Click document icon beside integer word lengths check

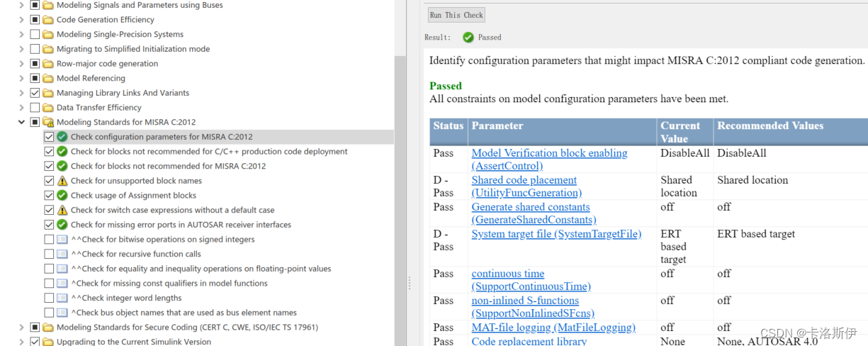click(62, 298)
